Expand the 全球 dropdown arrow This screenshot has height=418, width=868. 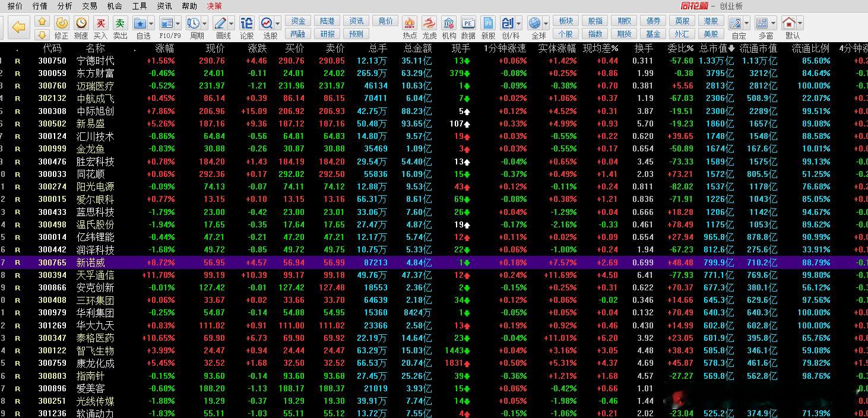[x=546, y=24]
